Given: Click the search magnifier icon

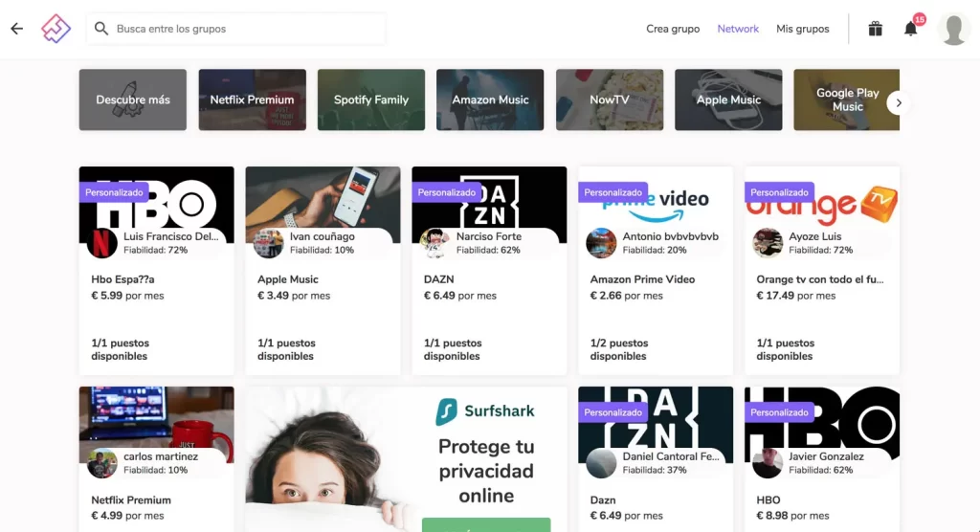Looking at the screenshot, I should pyautogui.click(x=101, y=29).
